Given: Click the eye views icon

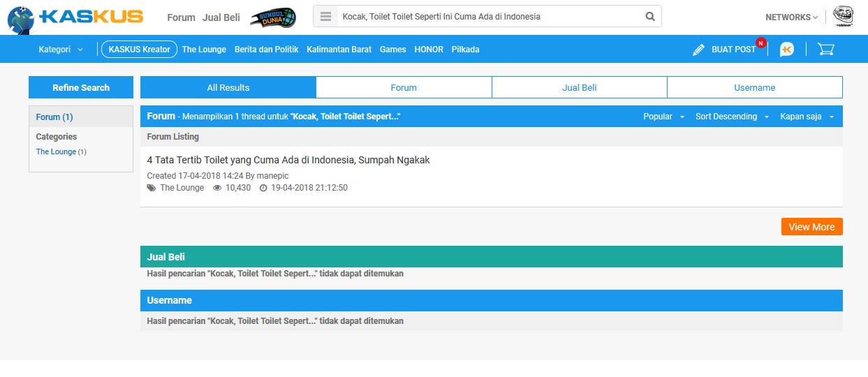Looking at the screenshot, I should coord(217,188).
